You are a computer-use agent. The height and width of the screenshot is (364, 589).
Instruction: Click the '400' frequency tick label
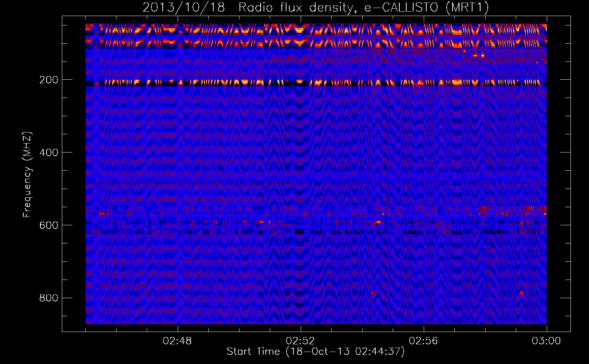click(49, 153)
